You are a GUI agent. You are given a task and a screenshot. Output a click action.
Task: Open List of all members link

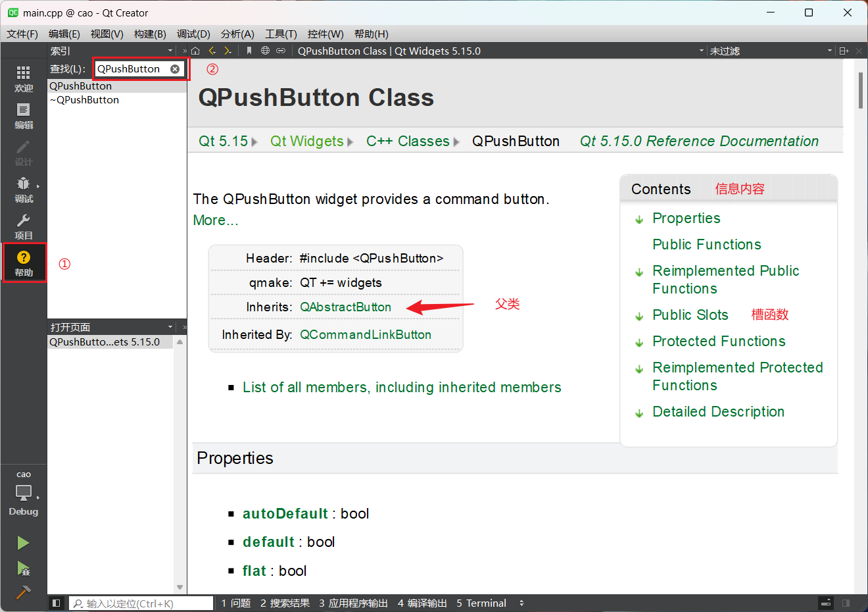coord(402,387)
